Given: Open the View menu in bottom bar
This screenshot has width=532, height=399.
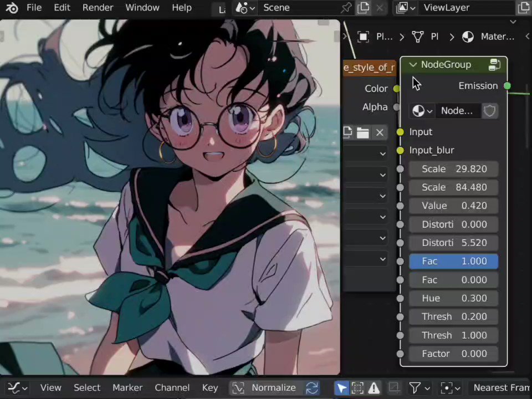Looking at the screenshot, I should click(50, 387).
